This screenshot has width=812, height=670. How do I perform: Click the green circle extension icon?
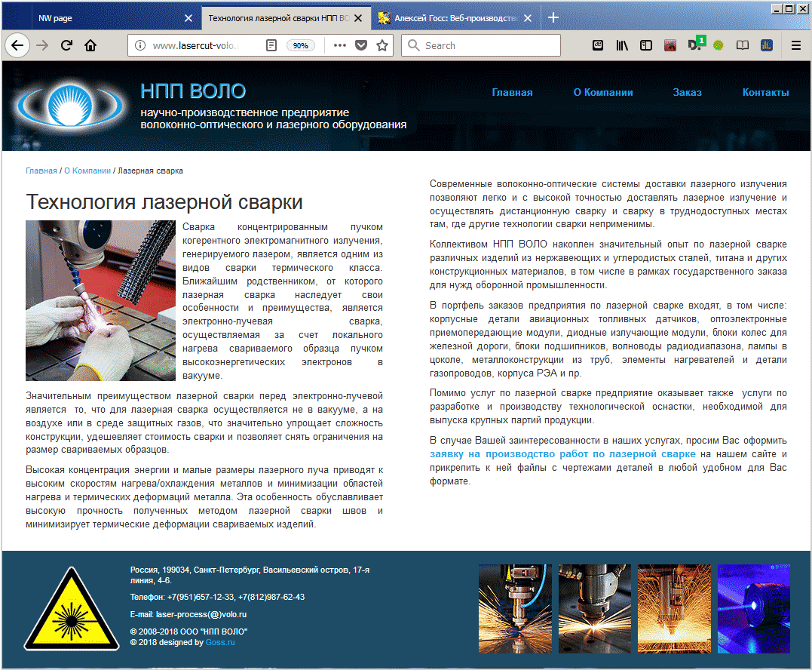[719, 45]
